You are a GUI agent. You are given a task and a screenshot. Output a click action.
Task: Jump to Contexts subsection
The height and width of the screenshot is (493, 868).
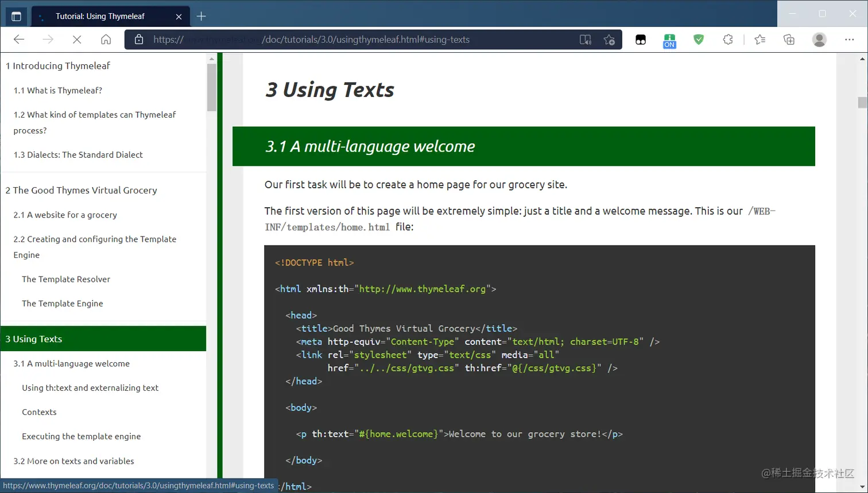tap(39, 412)
